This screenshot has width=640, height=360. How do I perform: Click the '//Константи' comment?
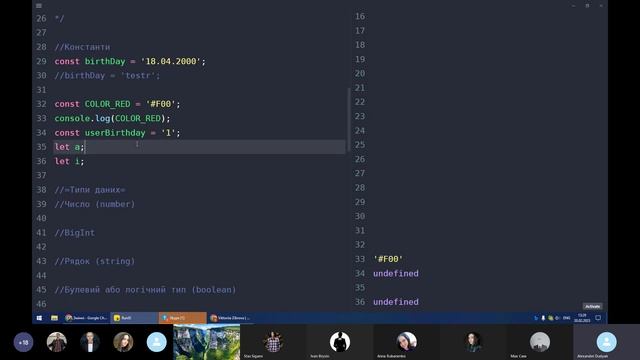pos(82,47)
